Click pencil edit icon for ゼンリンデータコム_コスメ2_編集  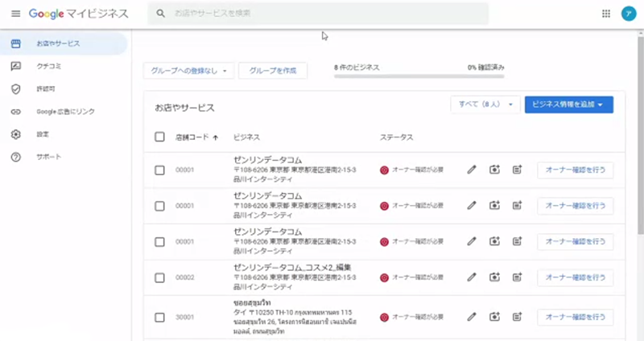click(x=473, y=277)
